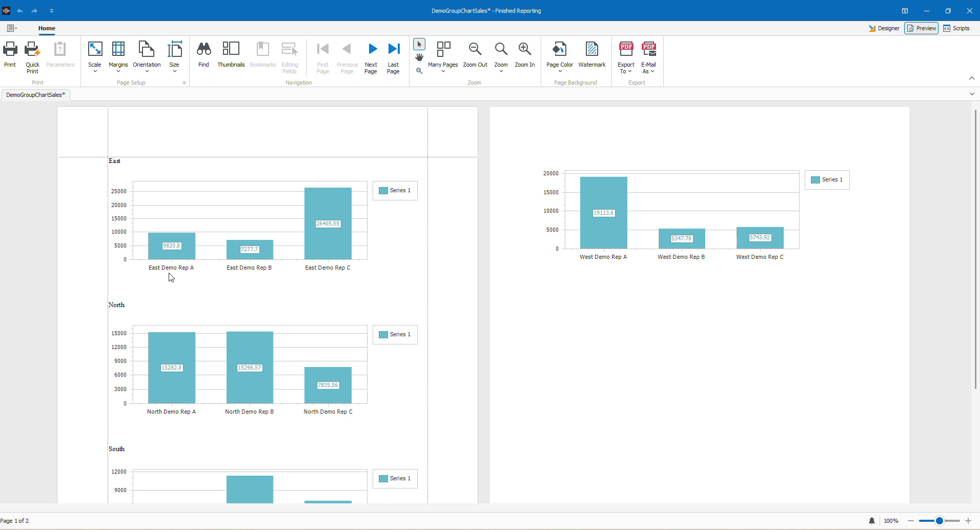
Task: Open the quick access toolbar customization arrow
Action: coord(52,11)
